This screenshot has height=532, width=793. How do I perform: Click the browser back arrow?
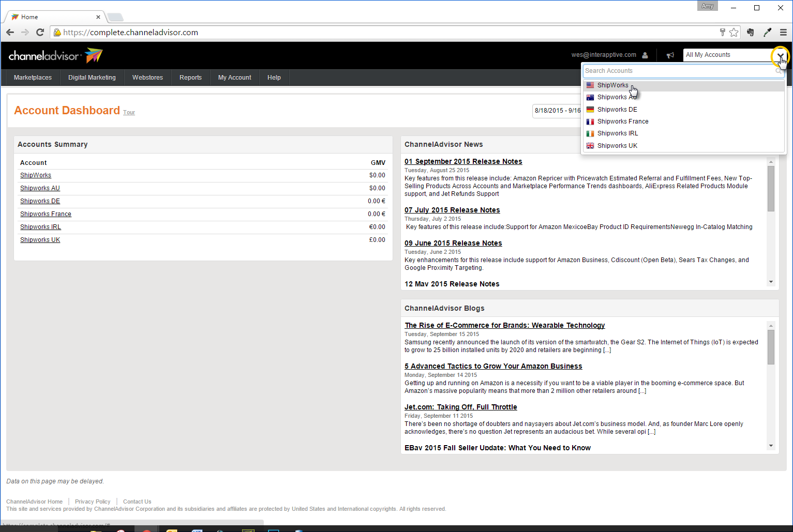tap(10, 33)
